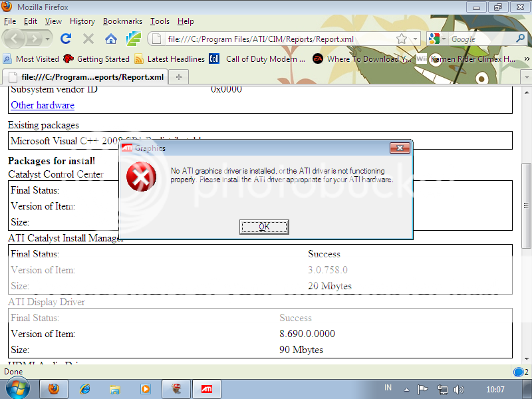
Task: Open the search engine selector dropdown
Action: tap(444, 39)
